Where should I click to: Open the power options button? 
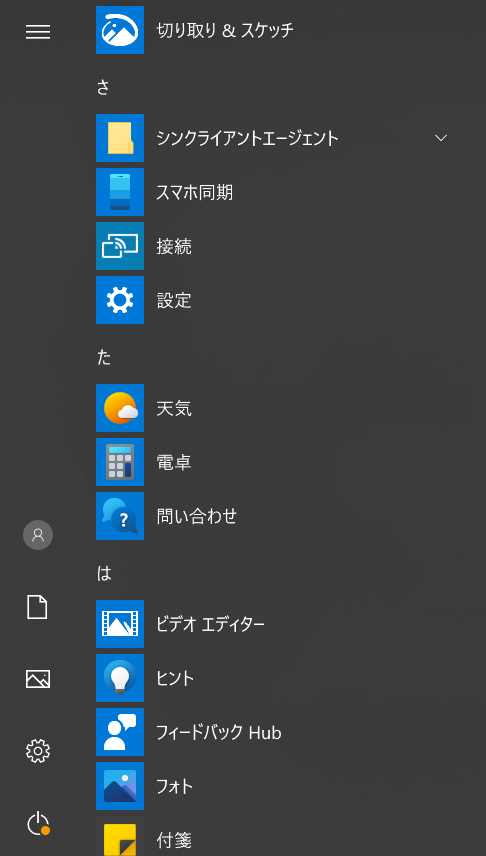[38, 824]
